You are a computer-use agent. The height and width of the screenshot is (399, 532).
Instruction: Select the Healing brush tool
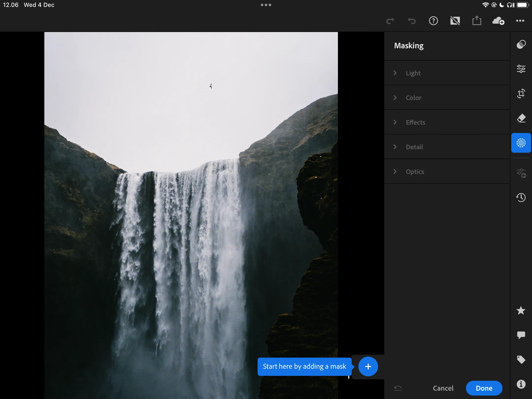pos(521,44)
